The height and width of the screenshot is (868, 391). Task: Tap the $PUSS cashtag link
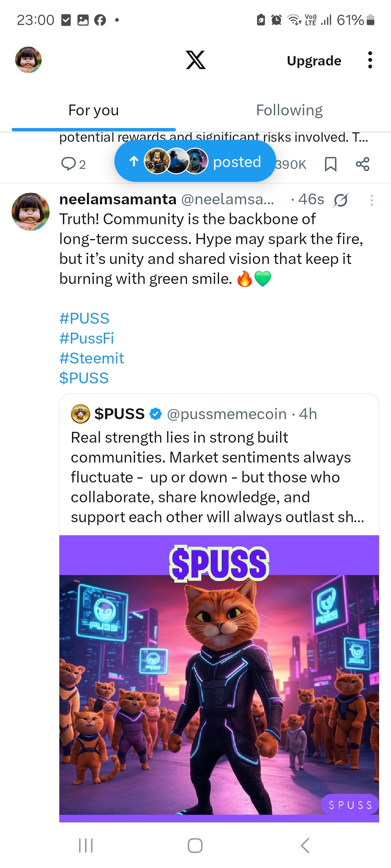(x=84, y=378)
